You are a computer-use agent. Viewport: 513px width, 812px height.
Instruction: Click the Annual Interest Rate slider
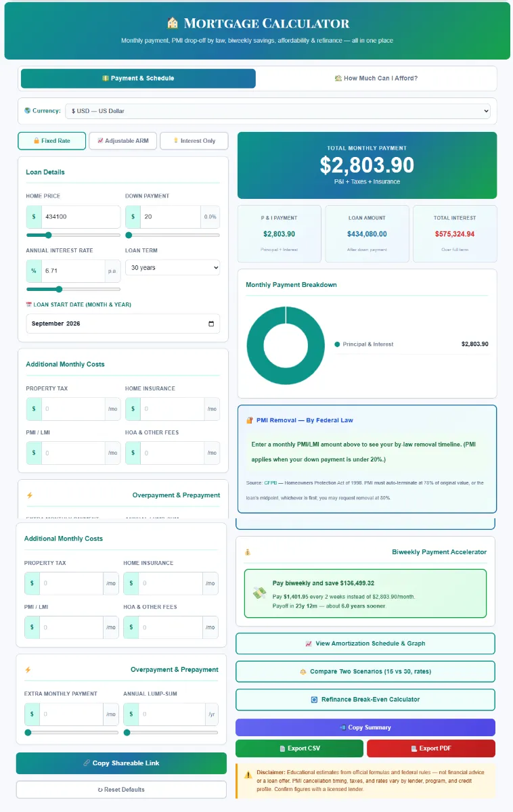(73, 289)
